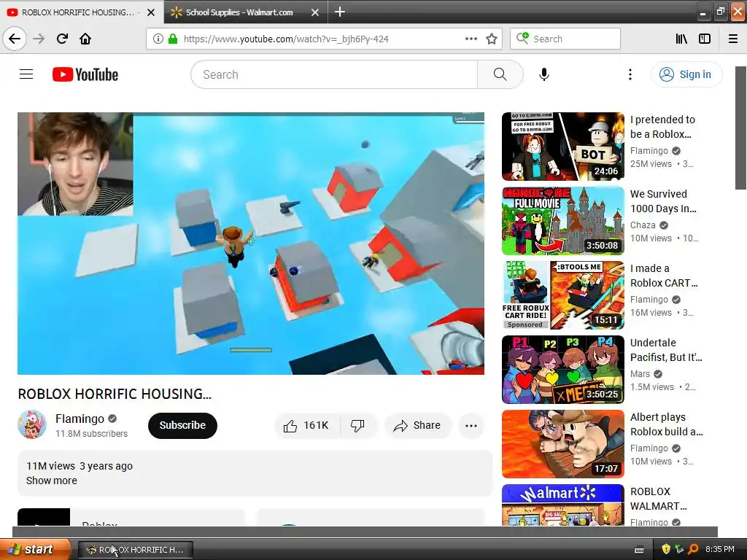Click title 'Albert plays Roblox build a...'
This screenshot has height=560, width=747.
tap(667, 424)
